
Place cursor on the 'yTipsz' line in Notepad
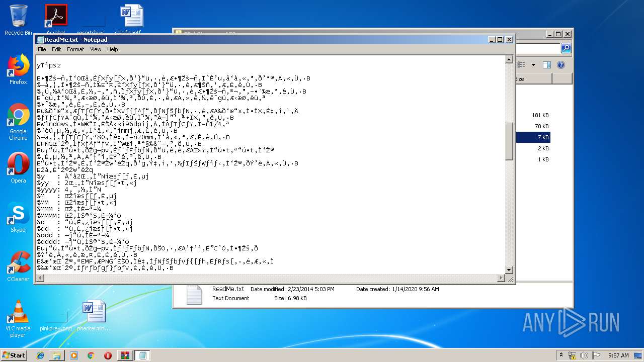49,65
